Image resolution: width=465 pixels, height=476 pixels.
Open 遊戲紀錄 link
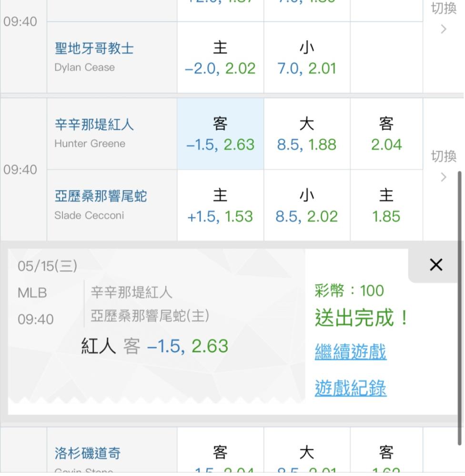[x=351, y=388]
